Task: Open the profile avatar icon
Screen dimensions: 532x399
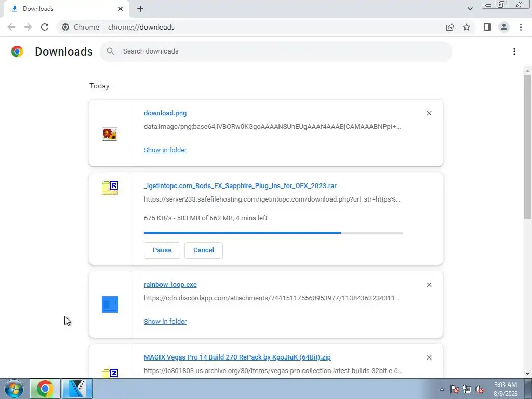Action: pos(504,27)
